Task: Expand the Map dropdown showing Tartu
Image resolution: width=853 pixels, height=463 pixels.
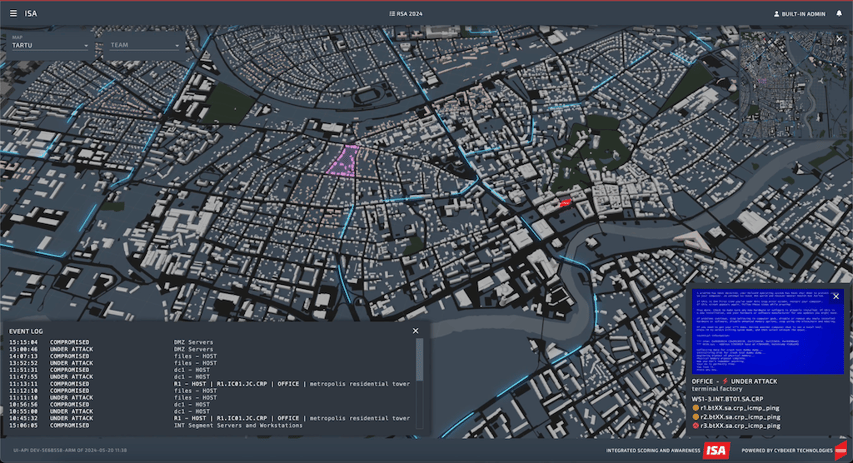Action: (x=49, y=45)
